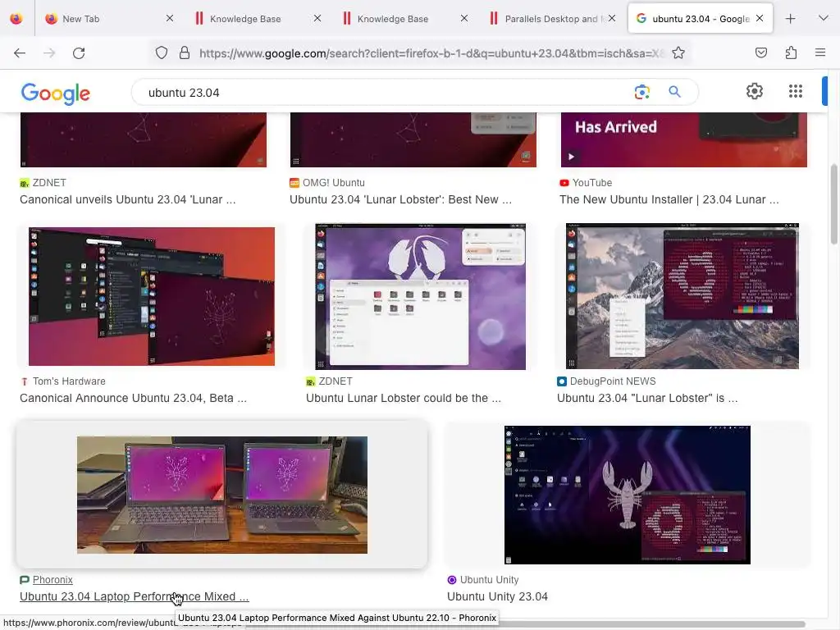Image resolution: width=840 pixels, height=630 pixels.
Task: Open 'Ubuntu 23.04 Lunar Lobster: Best New' link
Action: pyautogui.click(x=400, y=200)
